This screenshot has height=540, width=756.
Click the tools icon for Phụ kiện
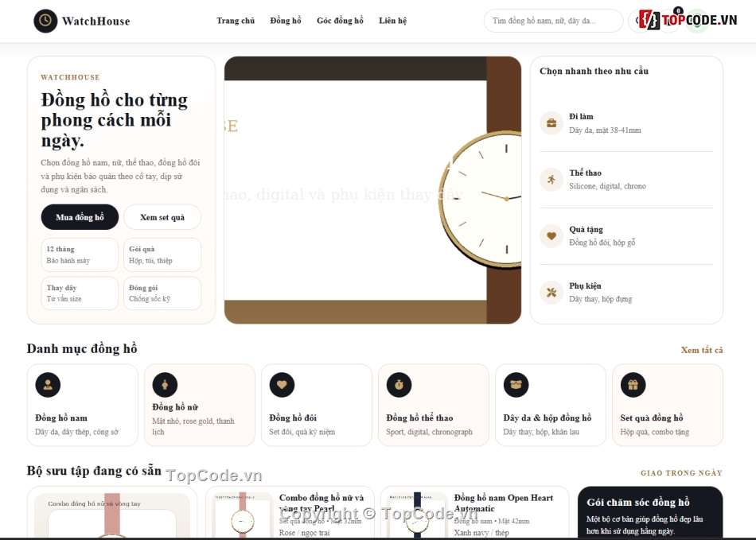(551, 293)
